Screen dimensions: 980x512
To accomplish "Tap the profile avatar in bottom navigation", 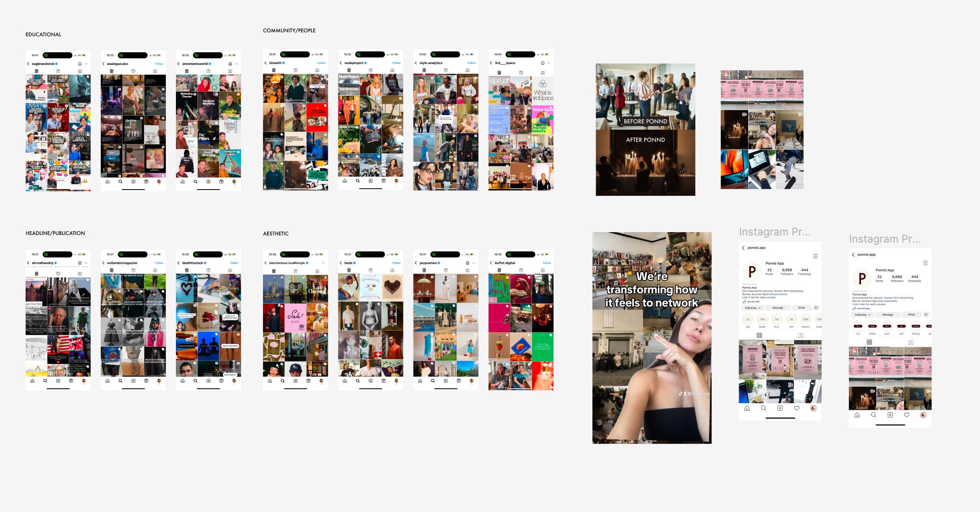I will pos(813,408).
